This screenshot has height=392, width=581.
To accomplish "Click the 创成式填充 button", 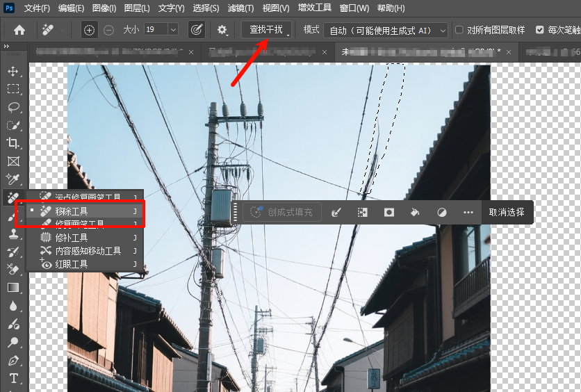I will [x=282, y=212].
